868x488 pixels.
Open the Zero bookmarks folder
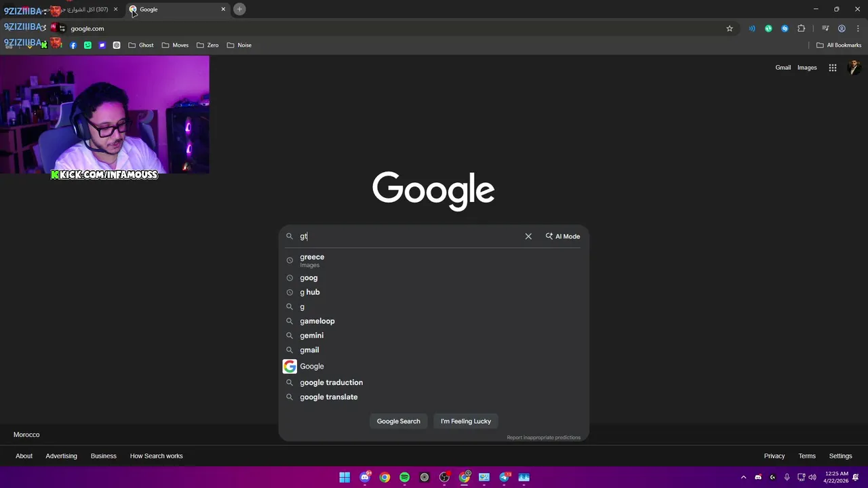click(208, 45)
